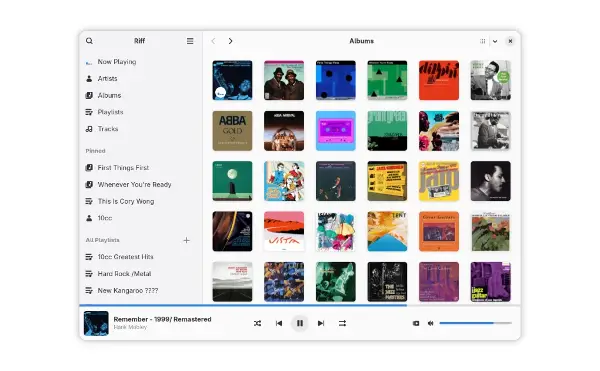The height and width of the screenshot is (371, 600).
Task: Expand the view options dropdown arrow
Action: coord(495,41)
